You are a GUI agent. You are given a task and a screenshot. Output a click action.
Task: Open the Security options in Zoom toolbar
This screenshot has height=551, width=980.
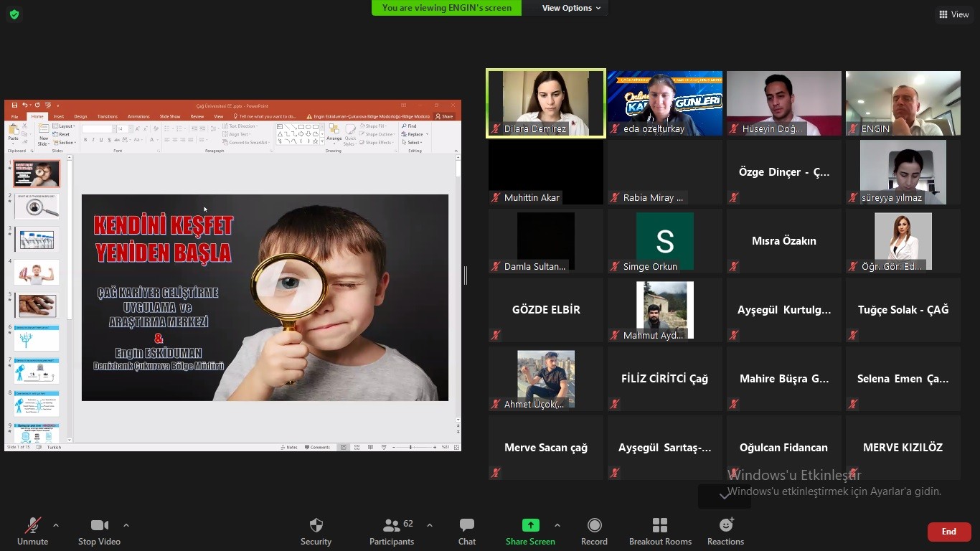click(x=316, y=532)
